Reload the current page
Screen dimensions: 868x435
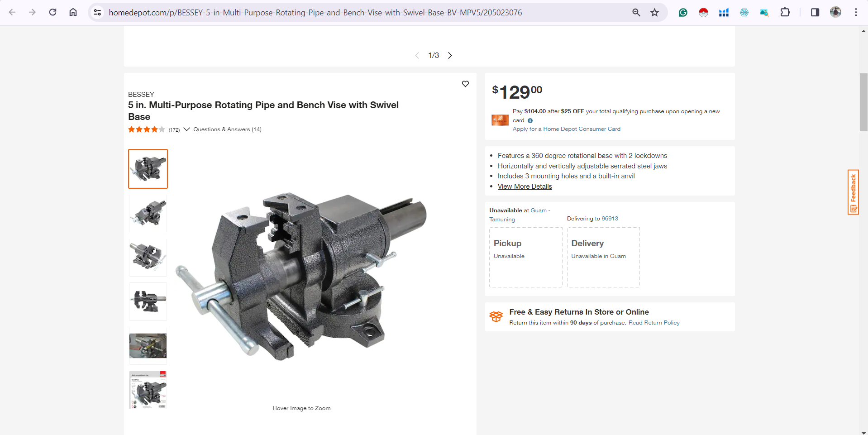click(52, 12)
